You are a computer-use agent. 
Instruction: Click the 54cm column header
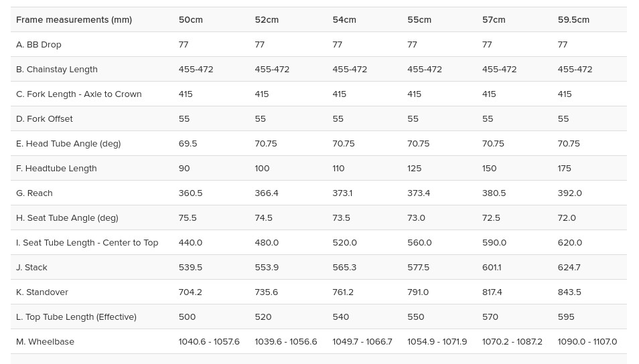344,19
